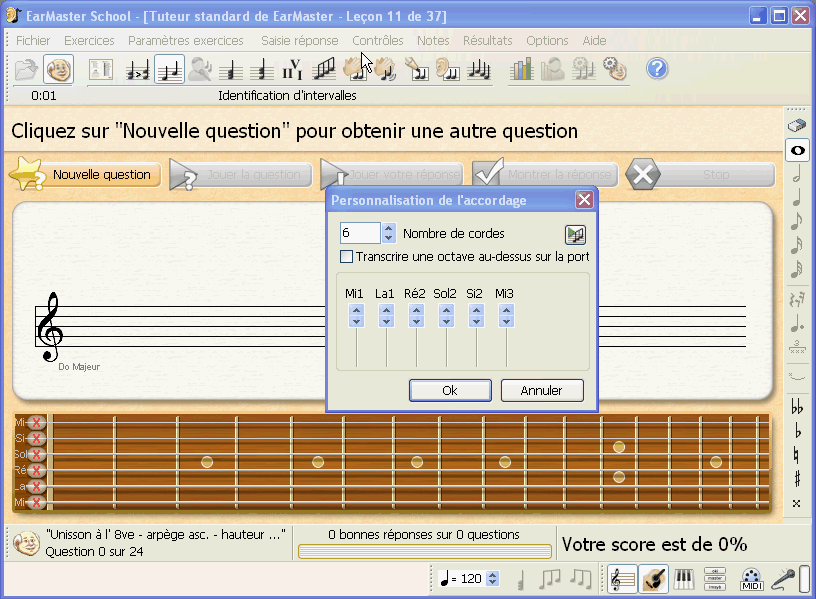Click the Nombre de cordes number field
Viewport: 816px width, 599px height.
point(360,233)
